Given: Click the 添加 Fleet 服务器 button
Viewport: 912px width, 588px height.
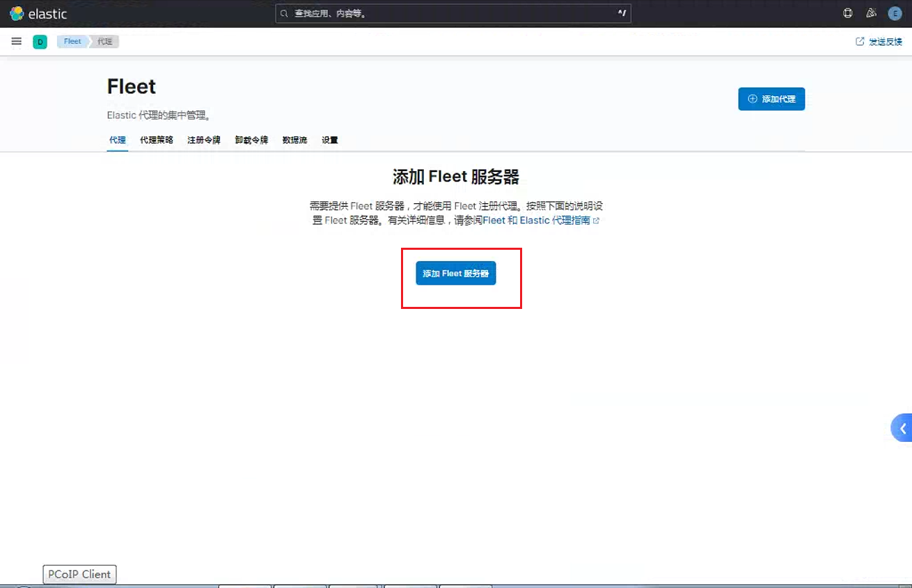Looking at the screenshot, I should [456, 273].
